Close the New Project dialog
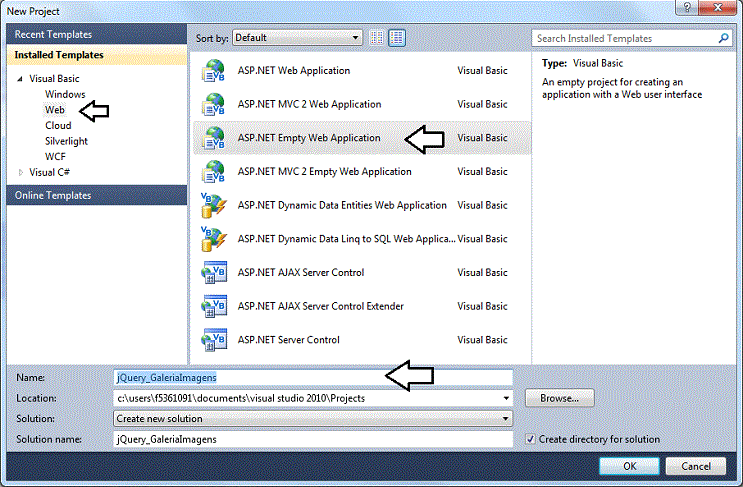This screenshot has height=487, width=743. [x=718, y=7]
